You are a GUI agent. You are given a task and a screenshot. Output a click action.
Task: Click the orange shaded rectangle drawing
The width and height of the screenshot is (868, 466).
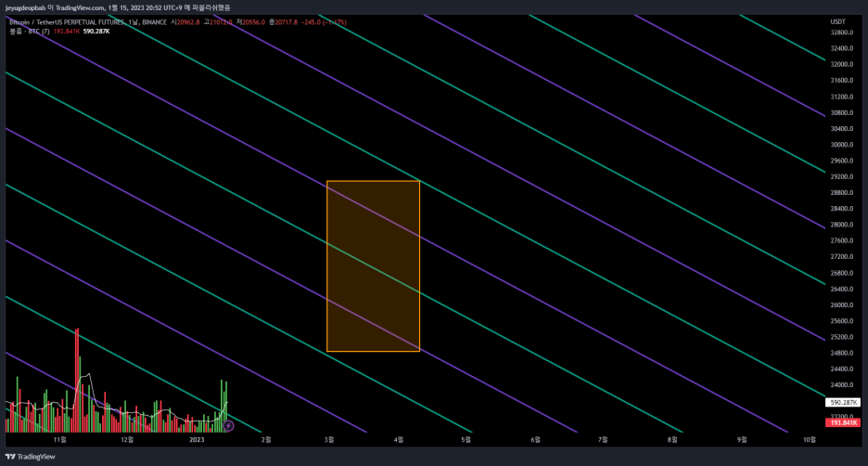point(373,266)
